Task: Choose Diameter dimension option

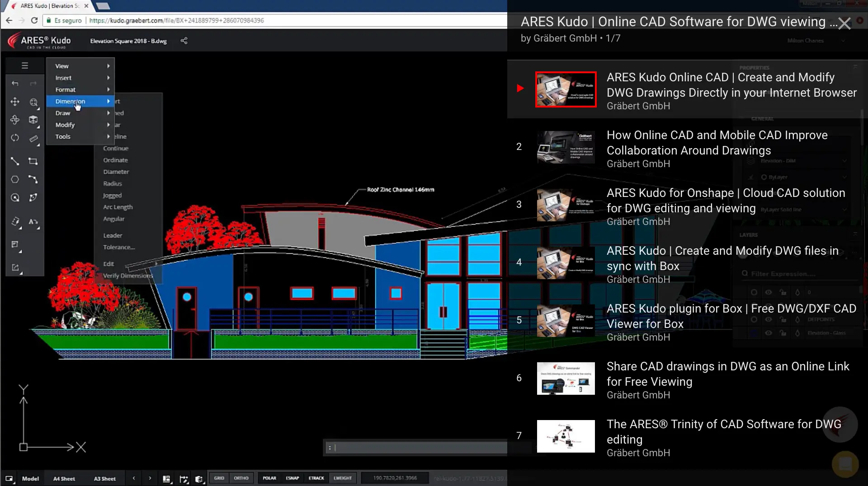Action: 116,172
